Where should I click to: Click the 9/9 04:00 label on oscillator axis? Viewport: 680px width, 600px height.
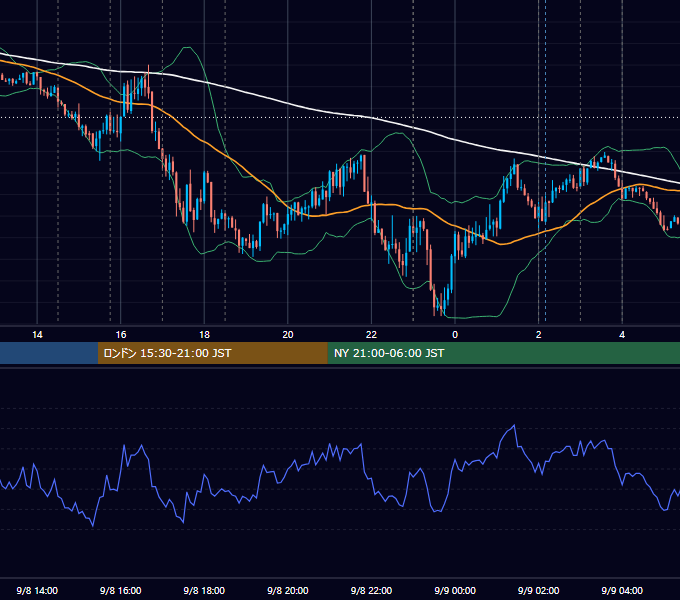coord(622,590)
